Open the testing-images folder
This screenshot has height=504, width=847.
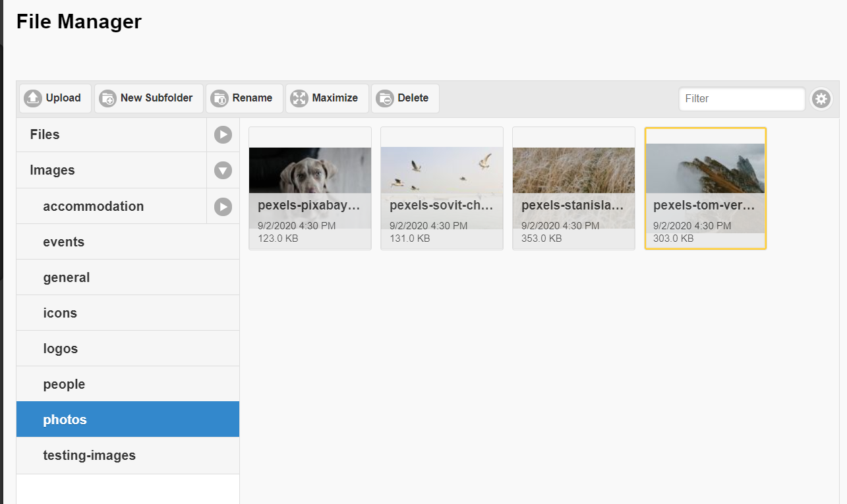89,455
